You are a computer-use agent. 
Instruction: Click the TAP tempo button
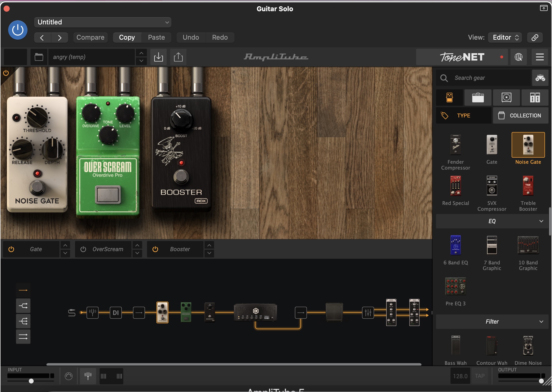[480, 376]
